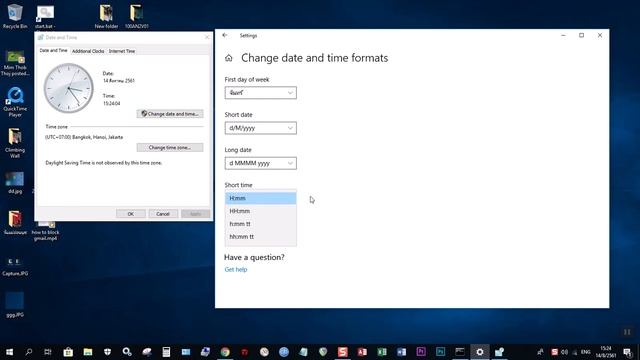The image size is (640, 360).
Task: Switch to Internet Time tab
Action: point(122,51)
